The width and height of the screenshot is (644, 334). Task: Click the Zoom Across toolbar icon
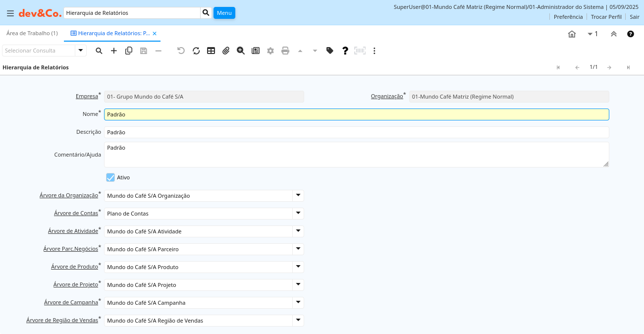tap(241, 51)
